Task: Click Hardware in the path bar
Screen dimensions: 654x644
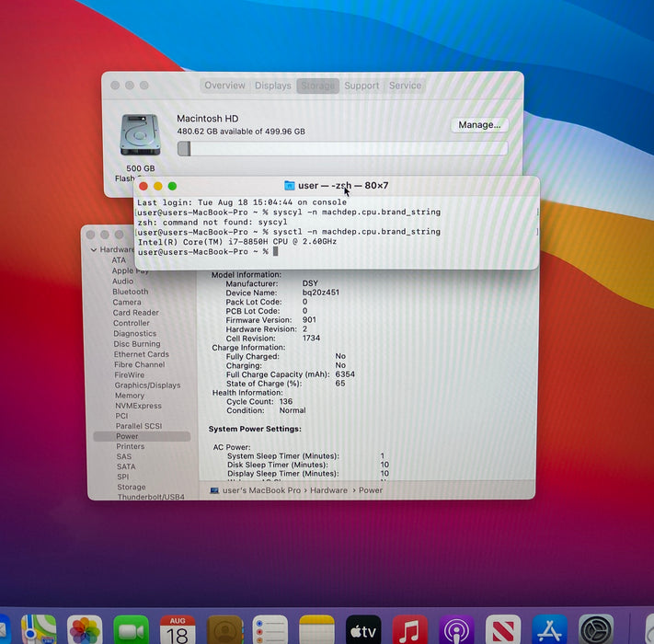Action: (x=328, y=490)
